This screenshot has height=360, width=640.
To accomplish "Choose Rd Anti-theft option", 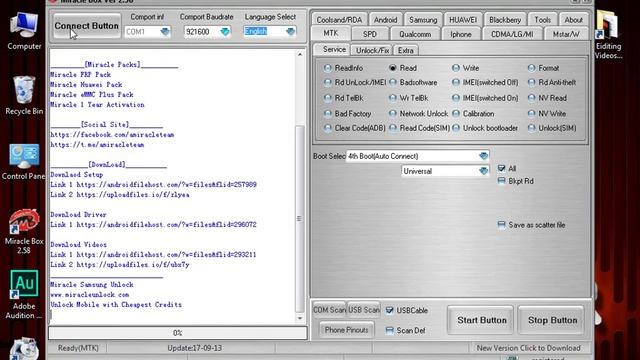I will (551, 82).
